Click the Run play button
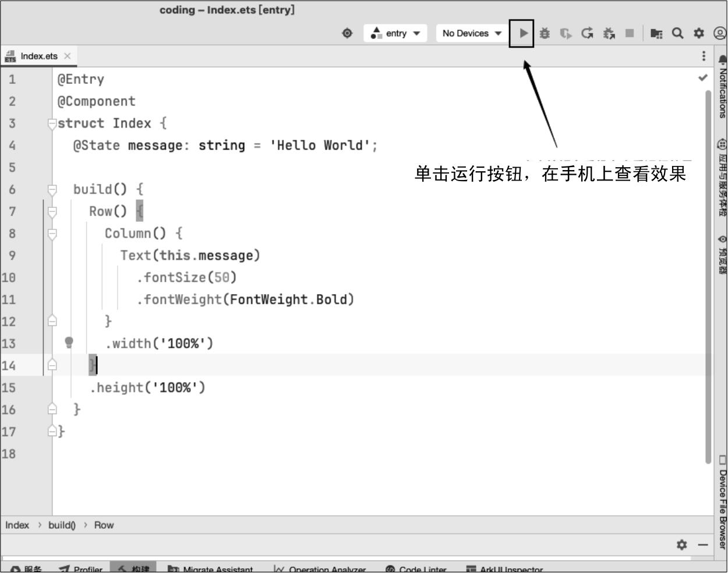This screenshot has height=573, width=728. pyautogui.click(x=523, y=33)
